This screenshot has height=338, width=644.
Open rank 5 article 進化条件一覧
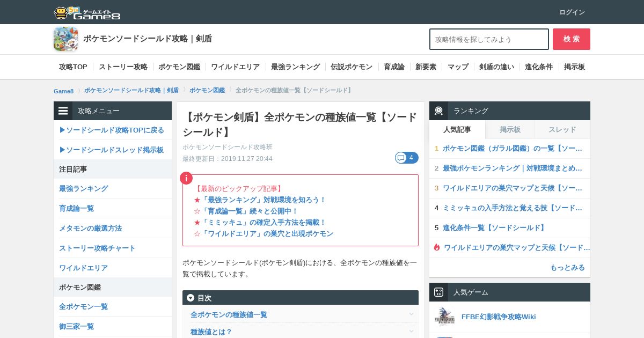[x=495, y=227]
